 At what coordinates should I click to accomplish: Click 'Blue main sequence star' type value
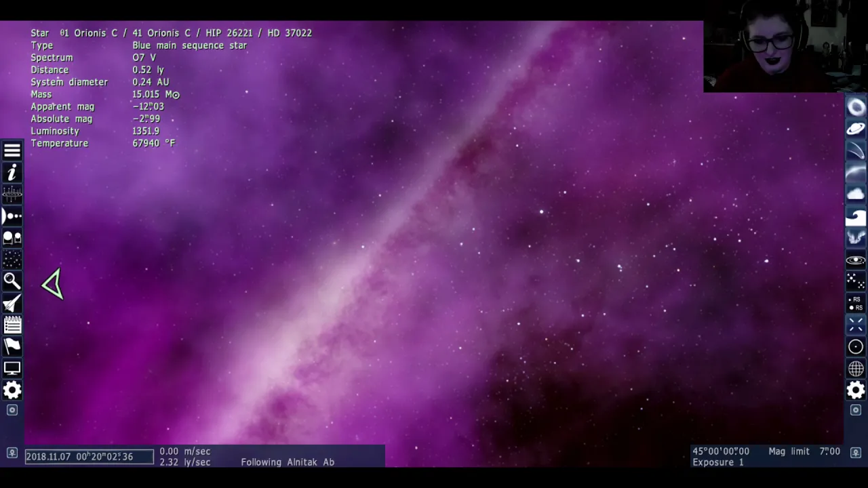point(190,45)
